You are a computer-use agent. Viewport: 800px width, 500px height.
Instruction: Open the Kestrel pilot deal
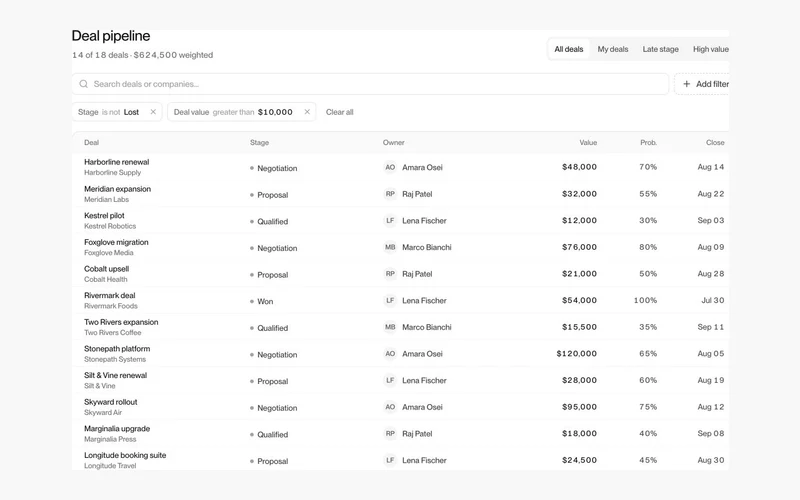tap(104, 215)
